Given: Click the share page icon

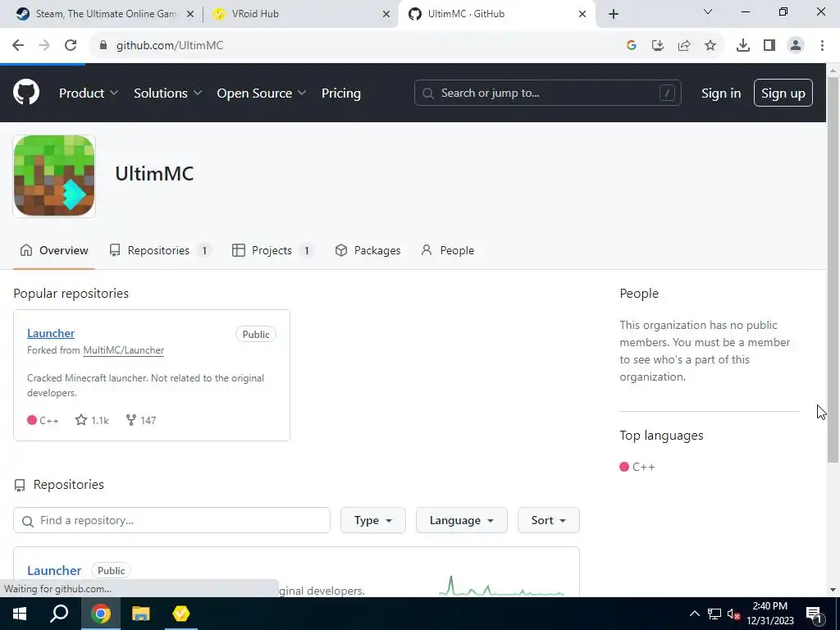Looking at the screenshot, I should coord(684,46).
